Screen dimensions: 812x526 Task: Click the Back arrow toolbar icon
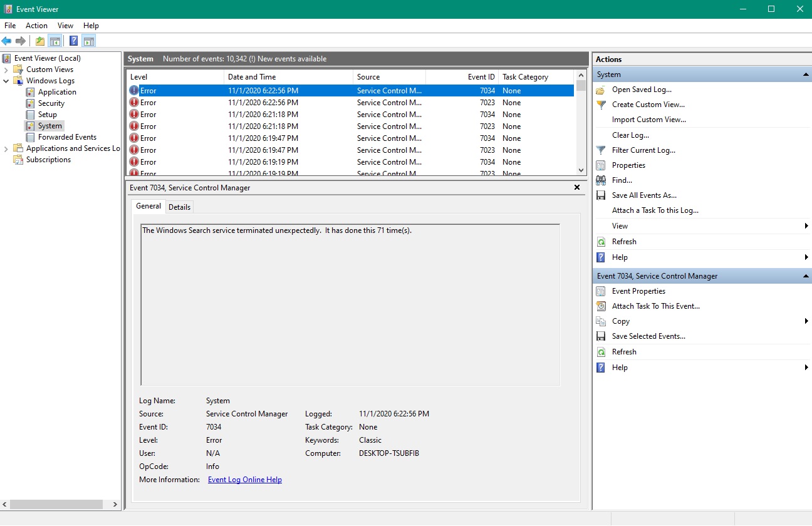6,41
